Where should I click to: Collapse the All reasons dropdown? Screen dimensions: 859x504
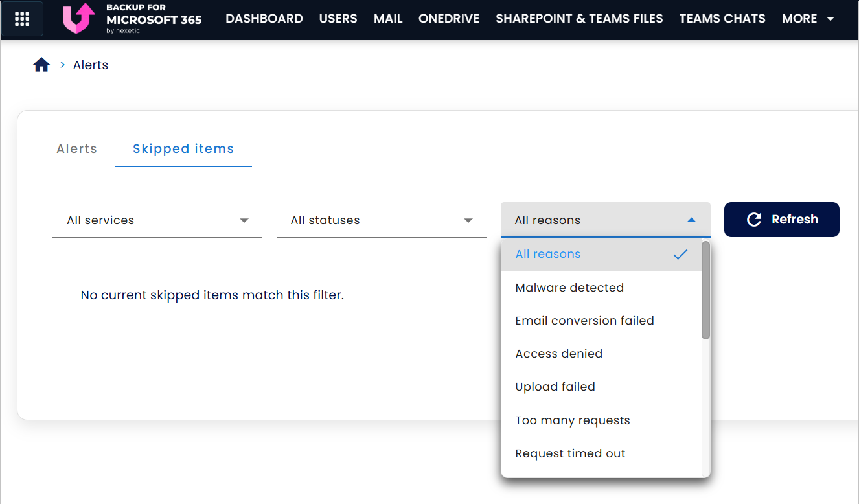(606, 220)
